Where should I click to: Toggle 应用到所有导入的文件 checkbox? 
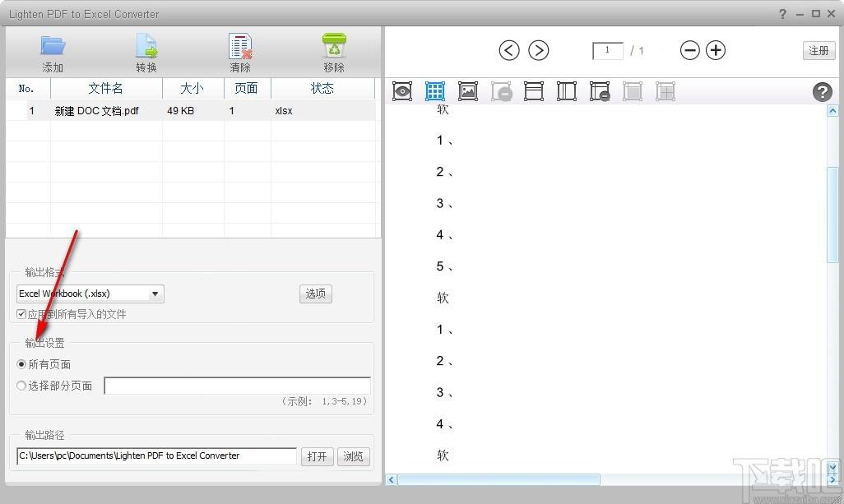(x=21, y=314)
